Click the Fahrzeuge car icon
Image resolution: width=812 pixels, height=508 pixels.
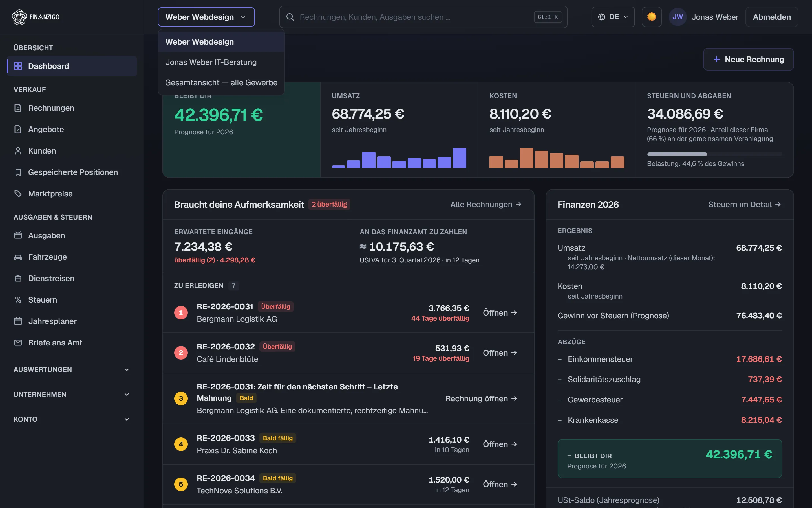pos(18,257)
